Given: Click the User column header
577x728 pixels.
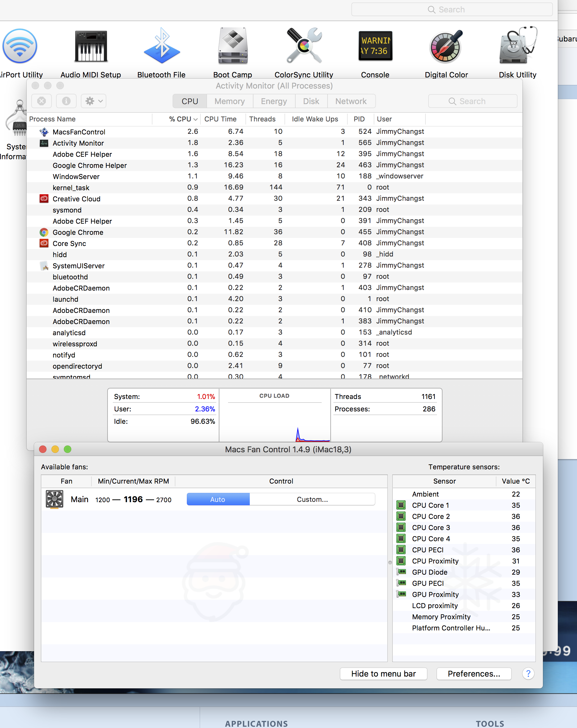Looking at the screenshot, I should (x=400, y=119).
